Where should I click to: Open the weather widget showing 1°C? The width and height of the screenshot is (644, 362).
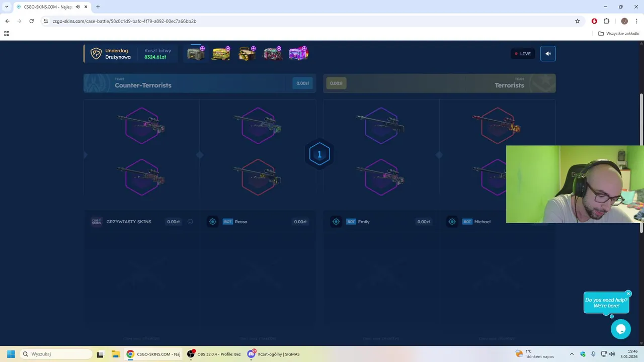coord(534,354)
